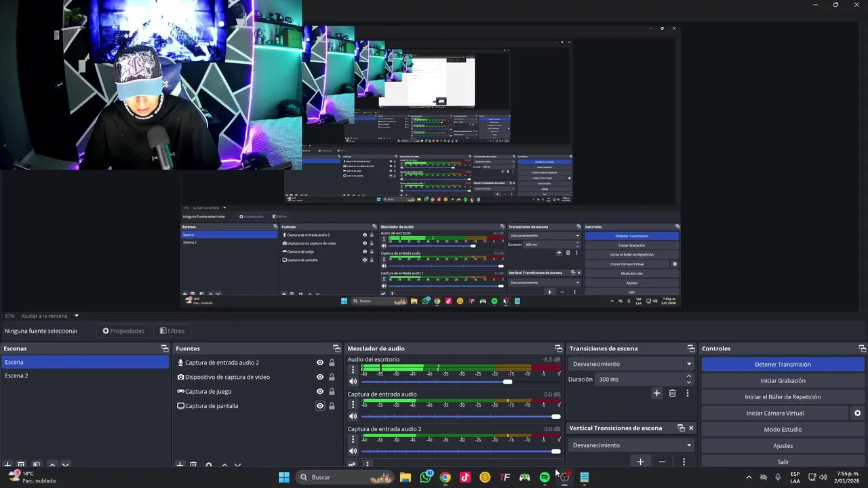The image size is (868, 488).
Task: Open Propiedades for the selected source
Action: pyautogui.click(x=123, y=331)
